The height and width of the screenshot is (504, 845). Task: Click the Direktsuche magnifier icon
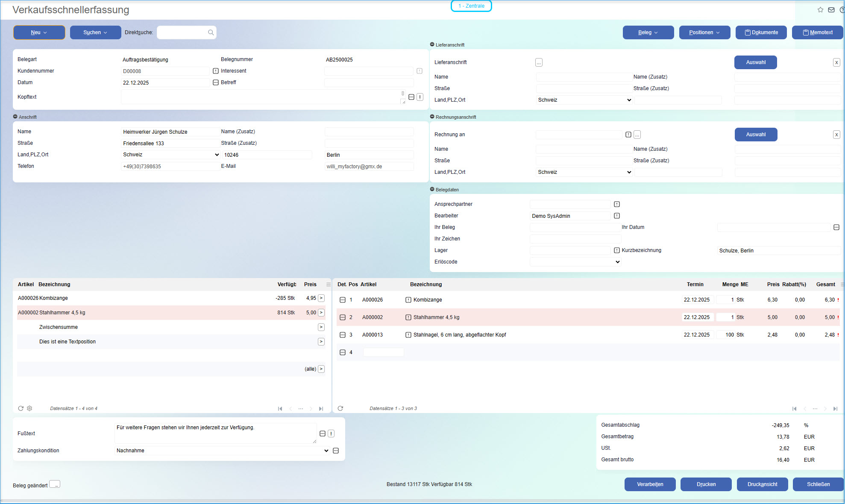tap(211, 32)
